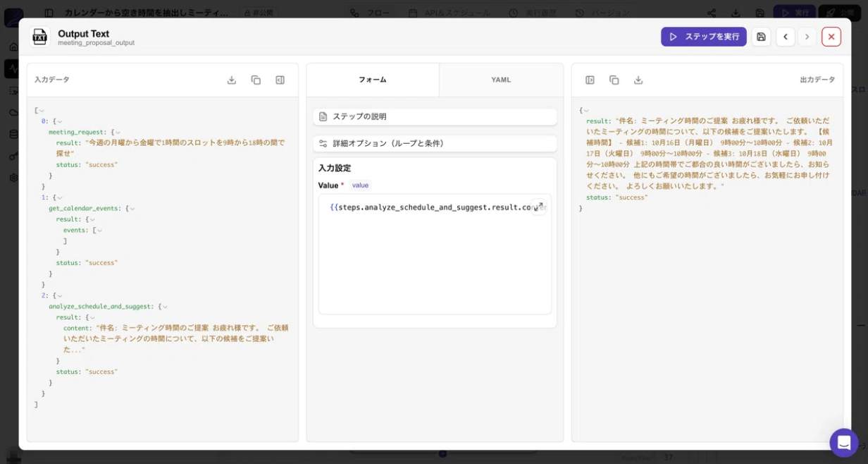Collapse result under analyze_schedule_and_suggest

point(92,317)
